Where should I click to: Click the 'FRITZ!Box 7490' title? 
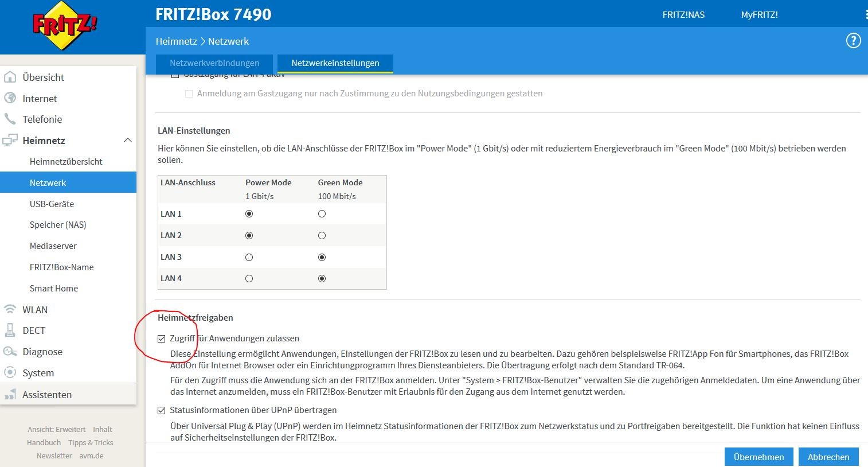point(213,14)
